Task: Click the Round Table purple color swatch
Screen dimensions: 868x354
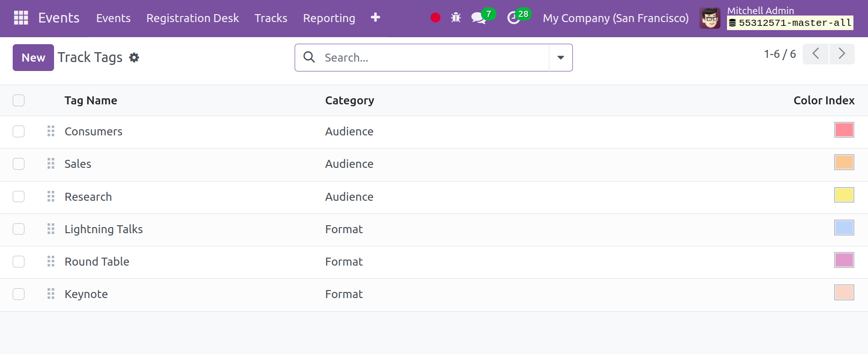Action: (844, 260)
